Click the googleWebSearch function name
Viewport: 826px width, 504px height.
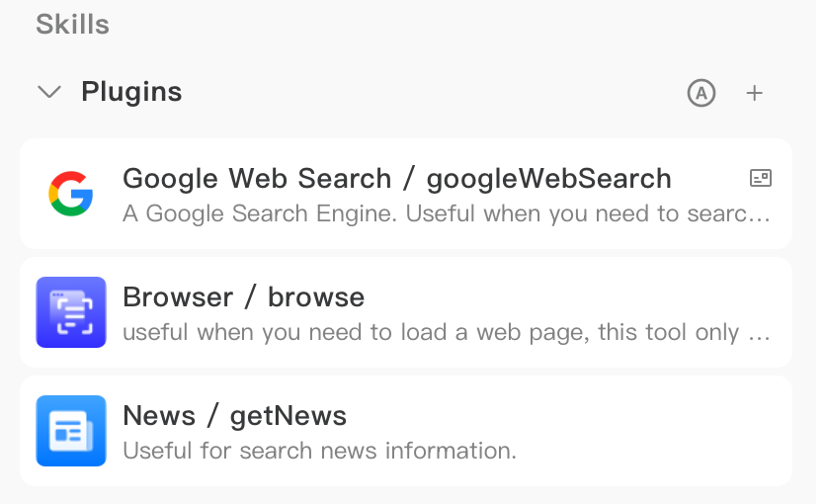coord(549,179)
